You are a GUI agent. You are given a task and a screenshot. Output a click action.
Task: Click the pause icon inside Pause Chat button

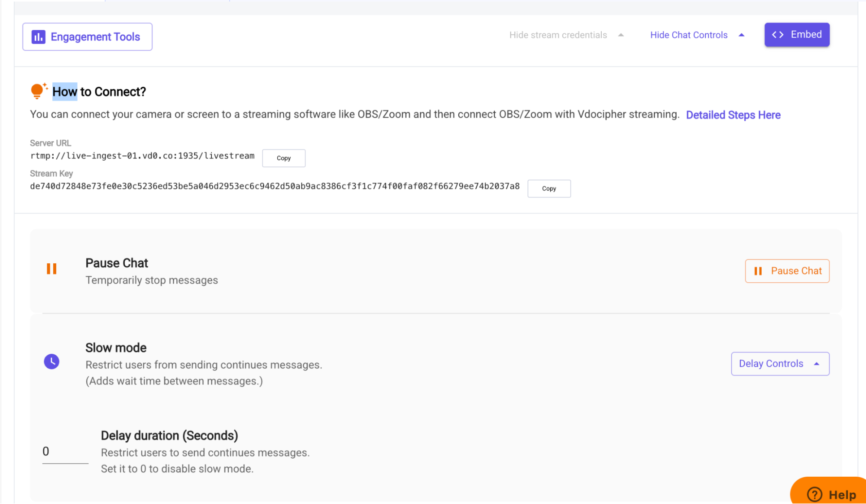(758, 271)
